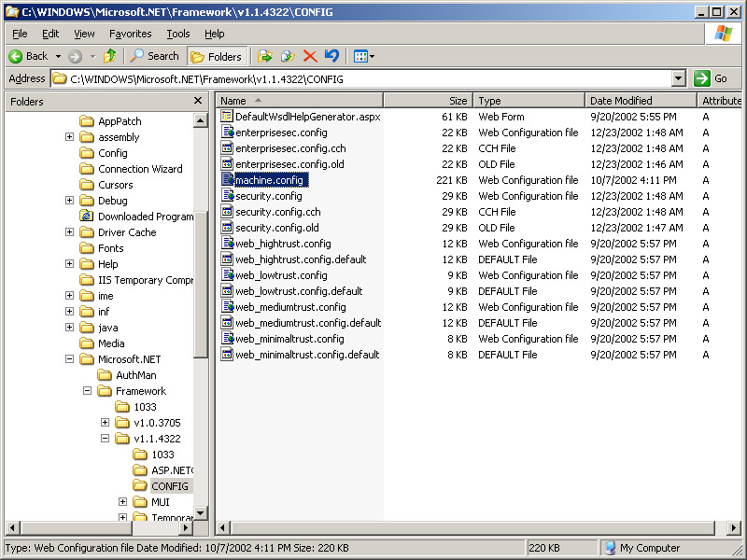Expand the v1.0.3705 folder node
The height and width of the screenshot is (560, 747).
click(106, 423)
